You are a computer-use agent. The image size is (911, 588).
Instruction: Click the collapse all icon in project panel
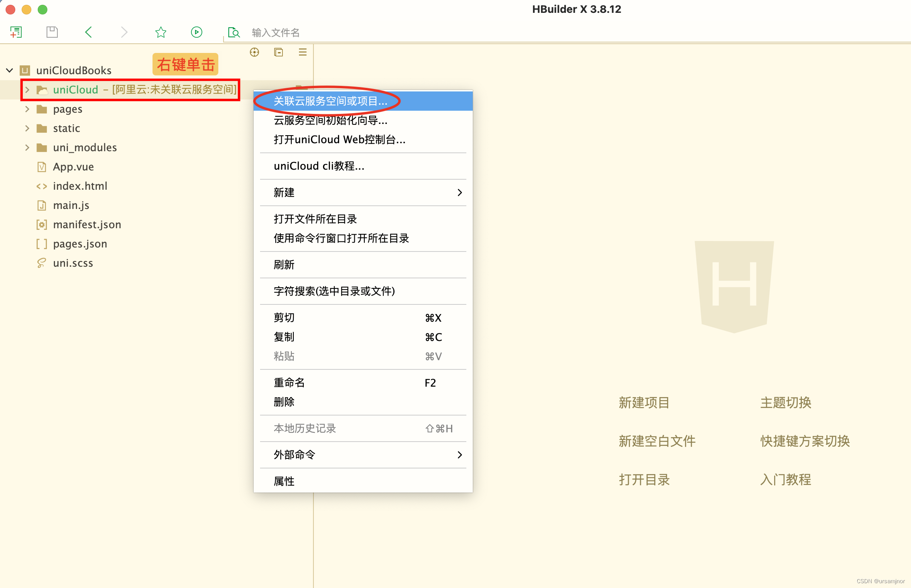tap(279, 52)
